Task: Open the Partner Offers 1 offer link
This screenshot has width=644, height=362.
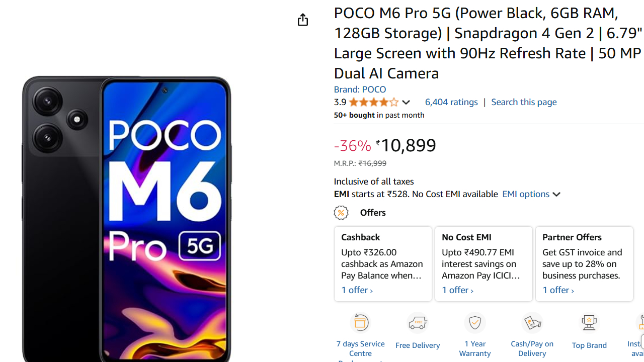Action: tap(558, 290)
